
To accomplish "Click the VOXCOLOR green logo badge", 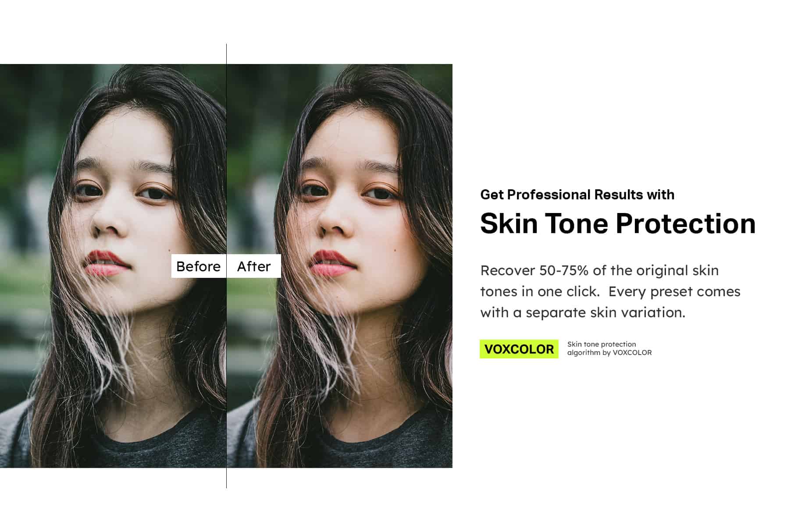I will pos(519,349).
